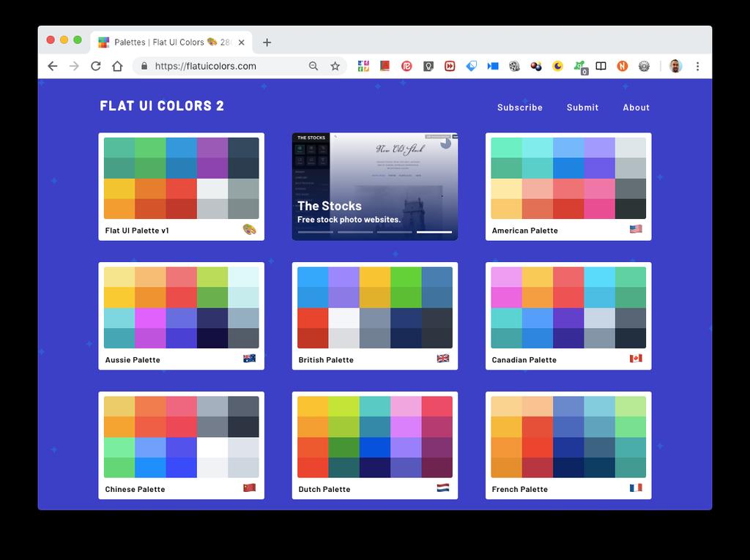Open the browser home page icon

tap(117, 66)
